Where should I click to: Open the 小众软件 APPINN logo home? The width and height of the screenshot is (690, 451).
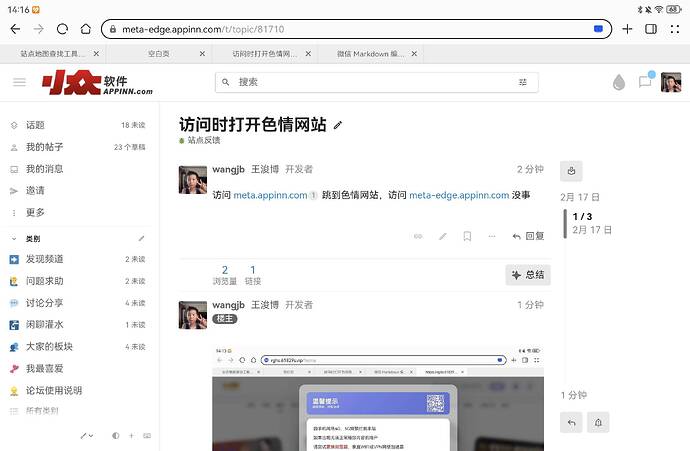(x=97, y=82)
